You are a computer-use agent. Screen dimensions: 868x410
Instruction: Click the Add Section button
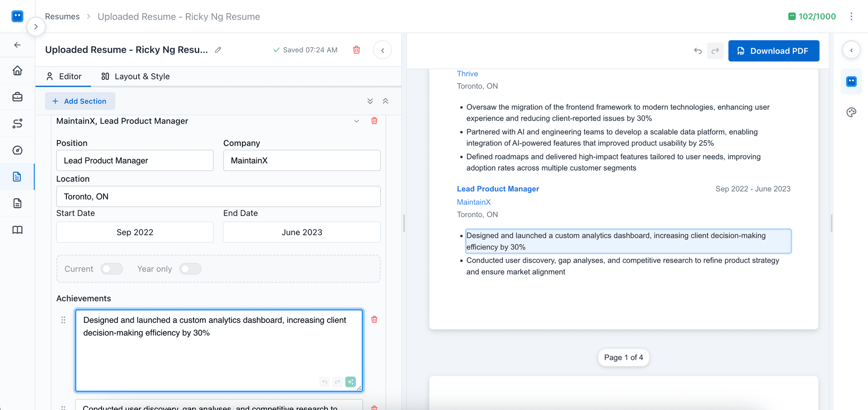[x=80, y=101]
